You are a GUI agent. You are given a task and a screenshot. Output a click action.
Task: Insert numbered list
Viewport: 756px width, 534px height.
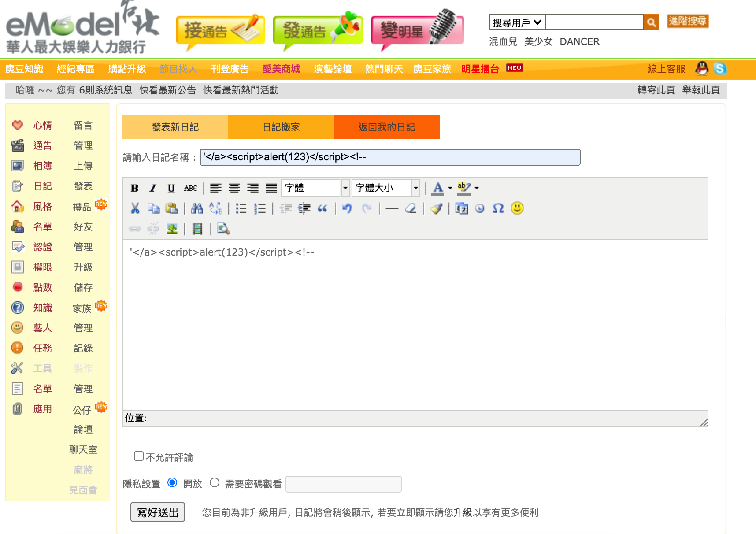tap(260, 208)
